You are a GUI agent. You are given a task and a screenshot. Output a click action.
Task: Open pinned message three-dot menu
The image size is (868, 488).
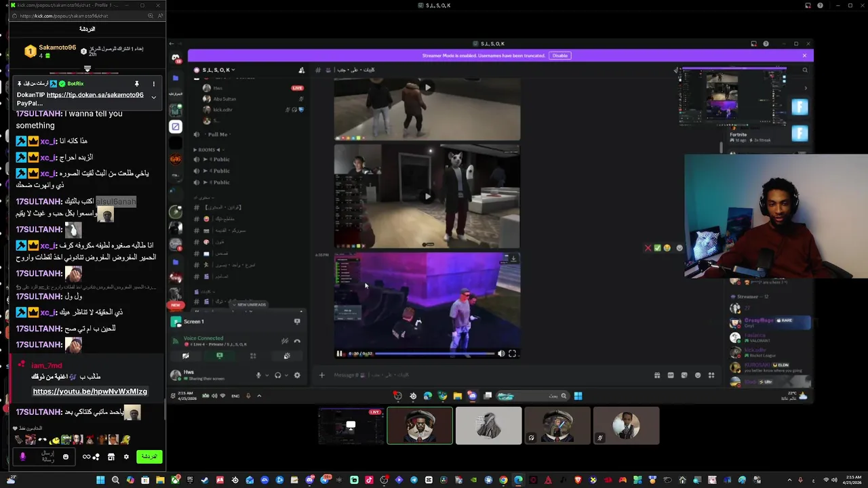(x=153, y=84)
